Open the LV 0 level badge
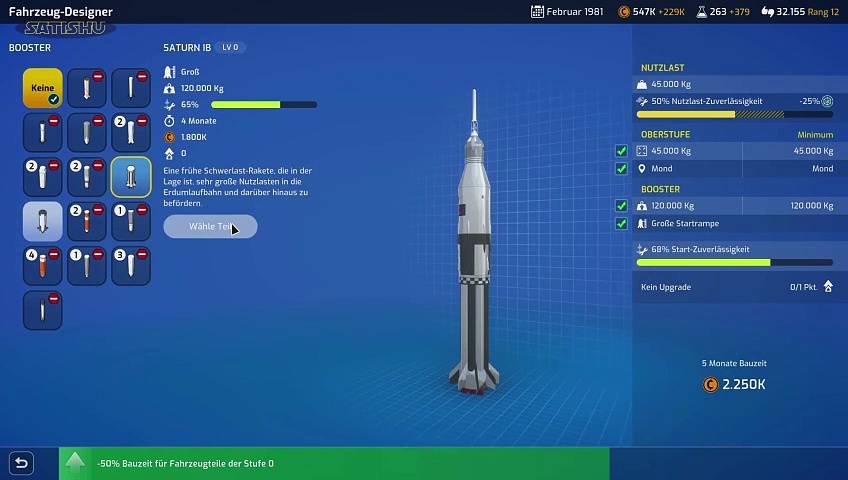 [x=230, y=47]
